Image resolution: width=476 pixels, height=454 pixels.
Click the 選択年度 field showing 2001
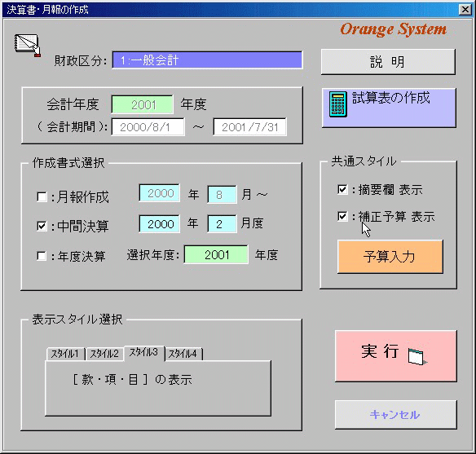click(216, 254)
